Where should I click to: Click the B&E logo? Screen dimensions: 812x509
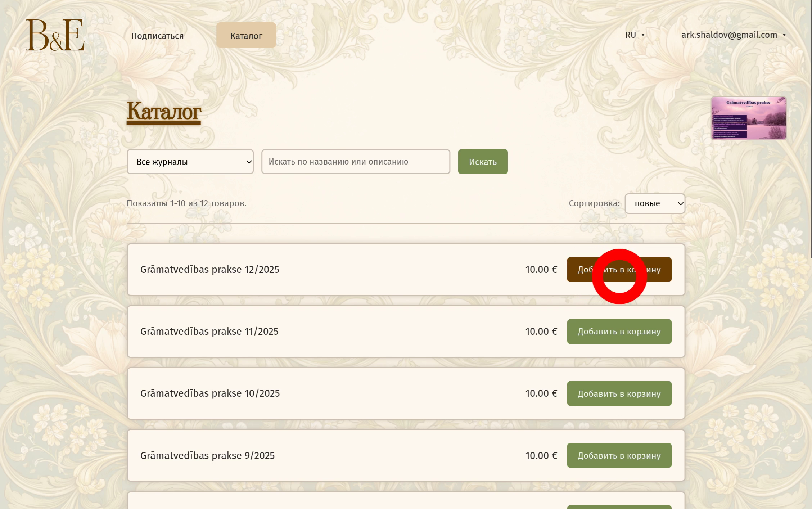[55, 35]
